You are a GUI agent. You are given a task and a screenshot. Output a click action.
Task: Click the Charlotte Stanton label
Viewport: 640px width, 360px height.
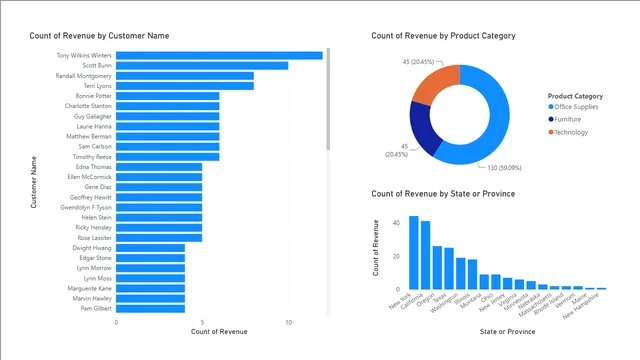88,106
